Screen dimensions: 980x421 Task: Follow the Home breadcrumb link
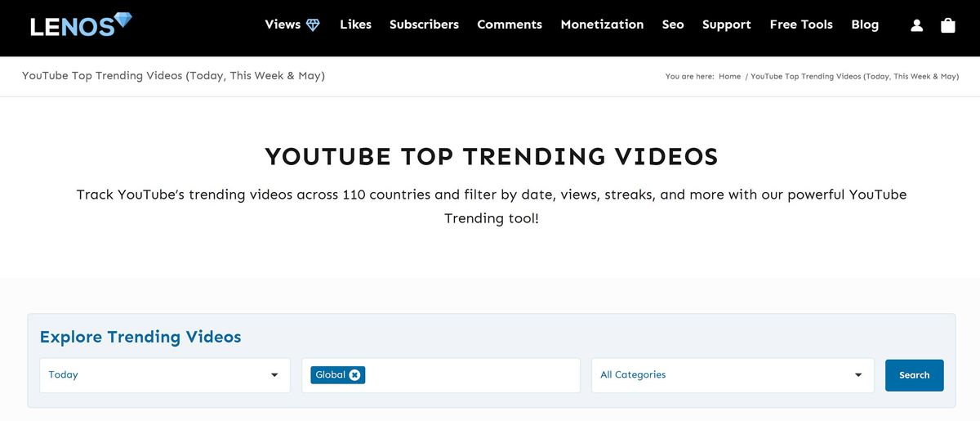click(729, 76)
